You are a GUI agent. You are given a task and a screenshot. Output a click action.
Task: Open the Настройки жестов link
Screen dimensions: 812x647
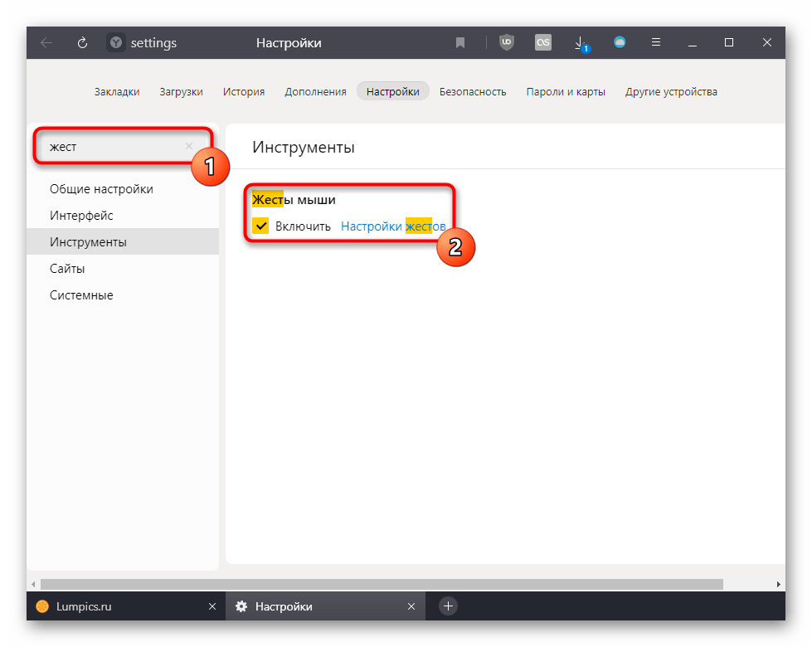(x=393, y=226)
